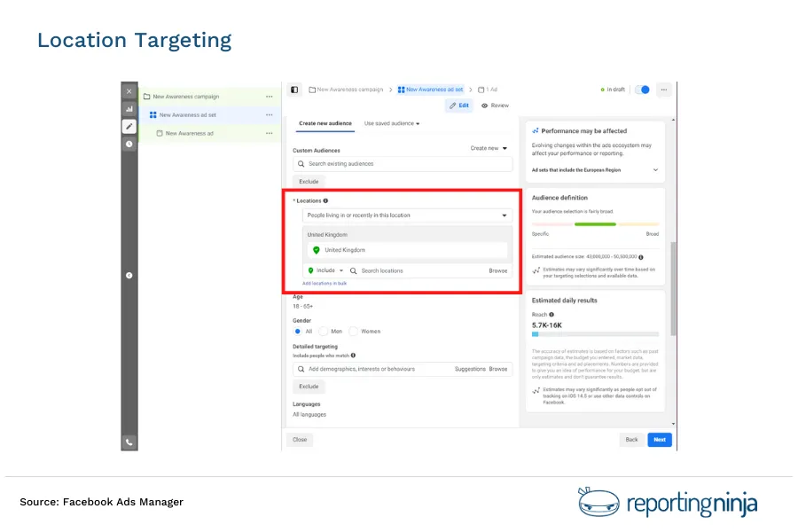Select the pencil edit icon in the left sidebar
The width and height of the screenshot is (798, 532).
[129, 125]
